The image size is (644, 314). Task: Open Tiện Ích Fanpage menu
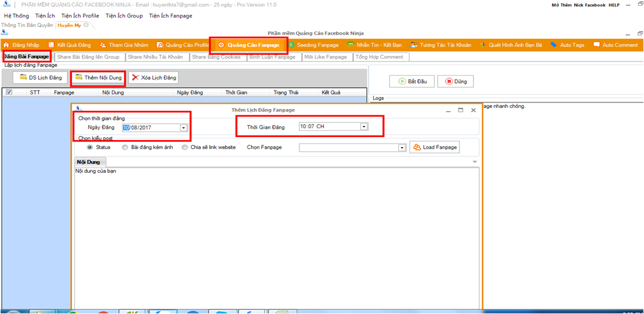(x=171, y=16)
